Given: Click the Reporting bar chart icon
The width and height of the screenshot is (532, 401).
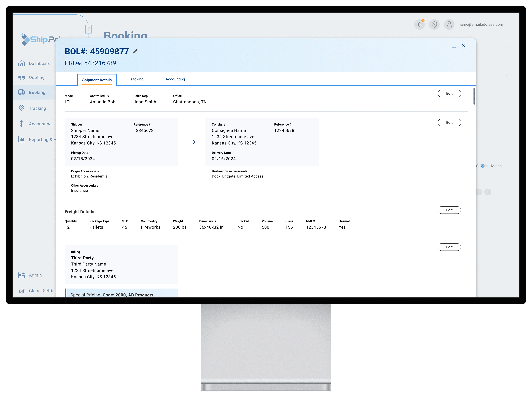Looking at the screenshot, I should tap(22, 139).
